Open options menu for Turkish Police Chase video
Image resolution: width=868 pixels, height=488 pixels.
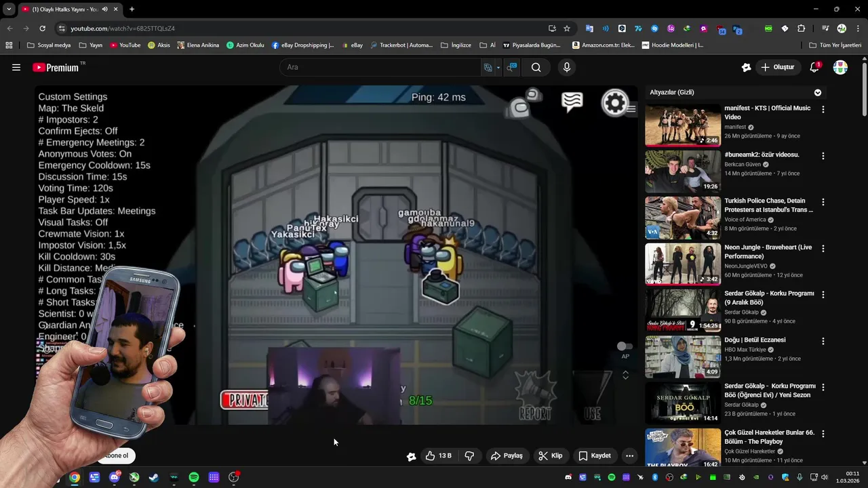(x=823, y=202)
